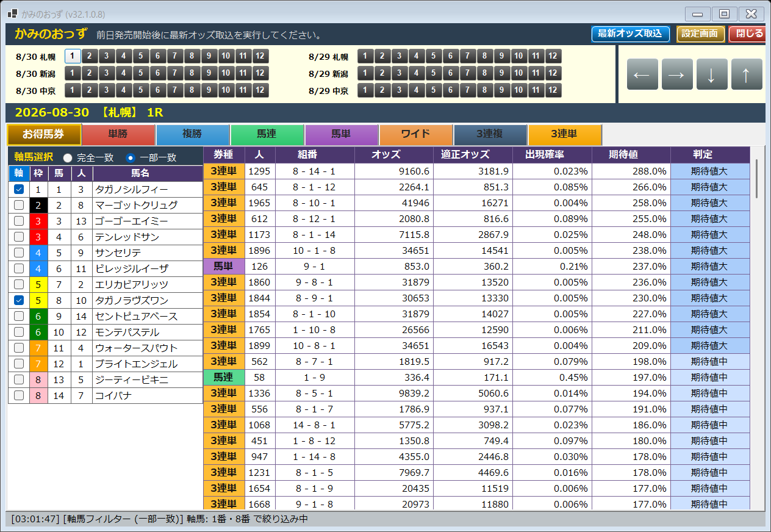
Task: Open the 設定画面 settings button
Action: coord(700,34)
